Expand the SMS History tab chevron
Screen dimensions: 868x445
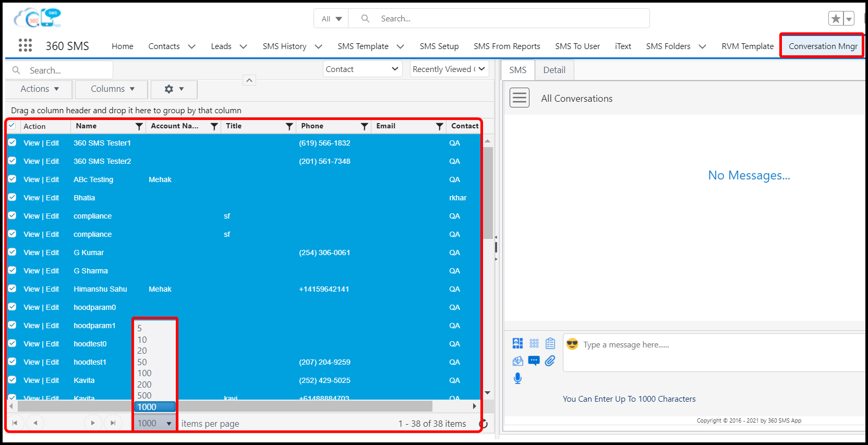[x=318, y=46]
